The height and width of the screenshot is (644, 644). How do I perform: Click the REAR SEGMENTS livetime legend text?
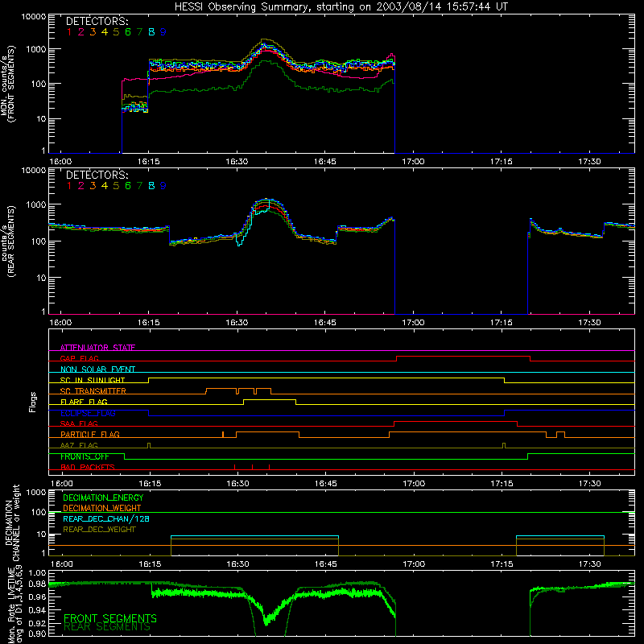click(x=107, y=627)
